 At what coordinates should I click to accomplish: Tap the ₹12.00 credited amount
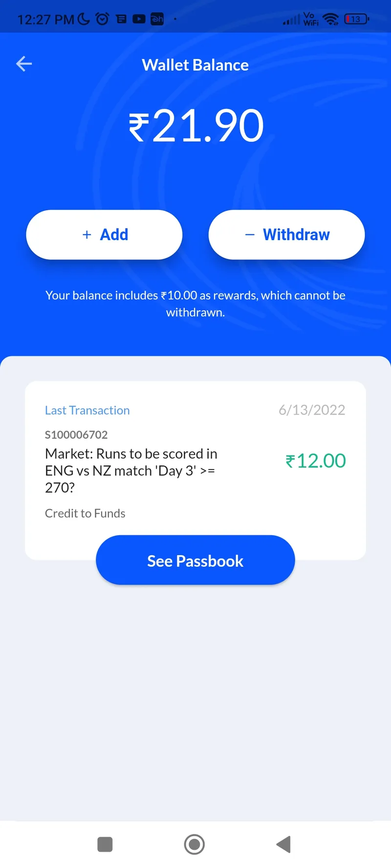coord(316,461)
